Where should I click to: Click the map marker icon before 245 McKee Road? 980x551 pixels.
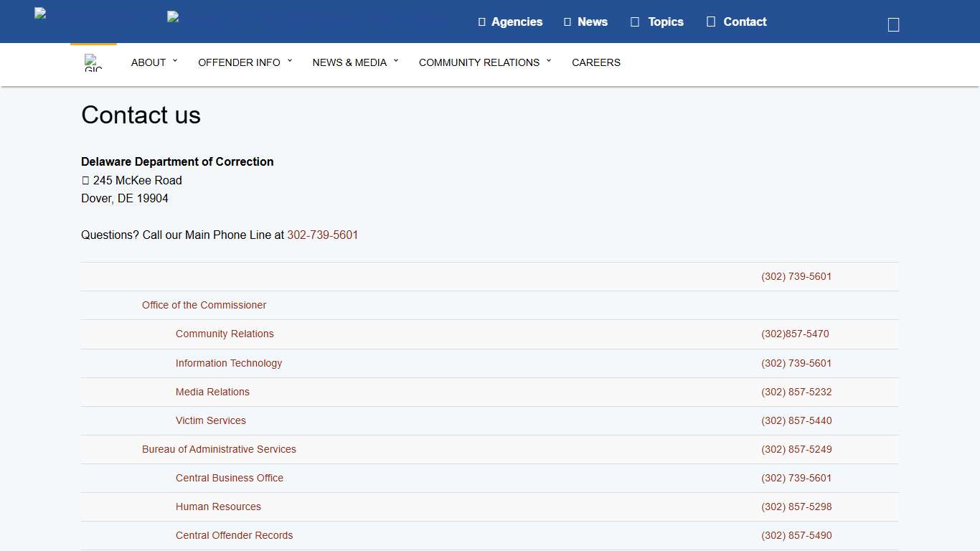[x=85, y=181]
